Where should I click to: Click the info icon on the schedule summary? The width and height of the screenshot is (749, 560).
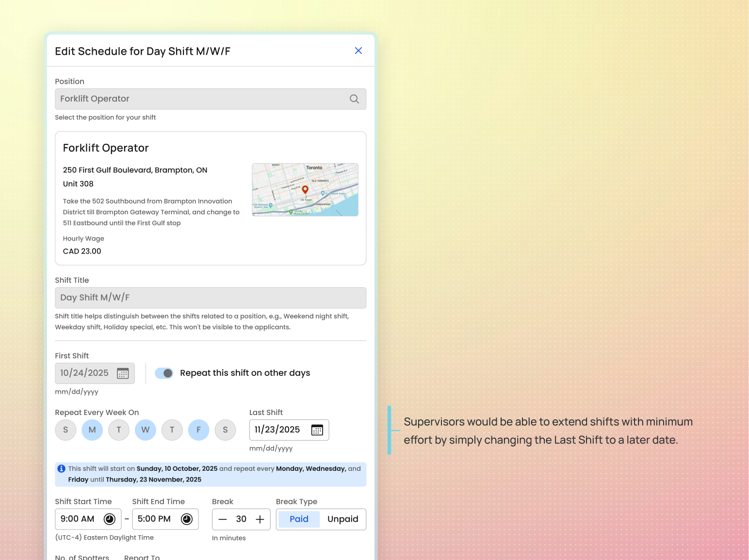[61, 468]
